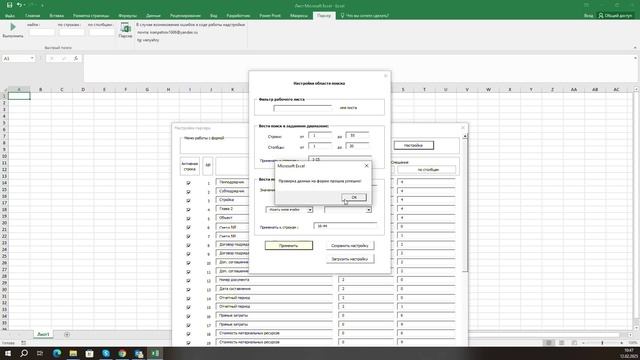Add a new sheet with plus icon
This screenshot has height=360, width=640.
[x=67, y=334]
